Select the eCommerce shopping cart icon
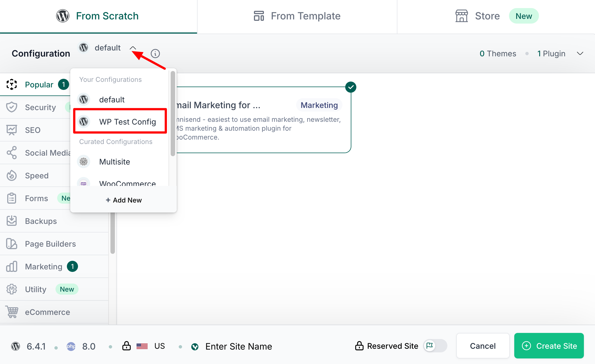This screenshot has height=364, width=595. 12,312
